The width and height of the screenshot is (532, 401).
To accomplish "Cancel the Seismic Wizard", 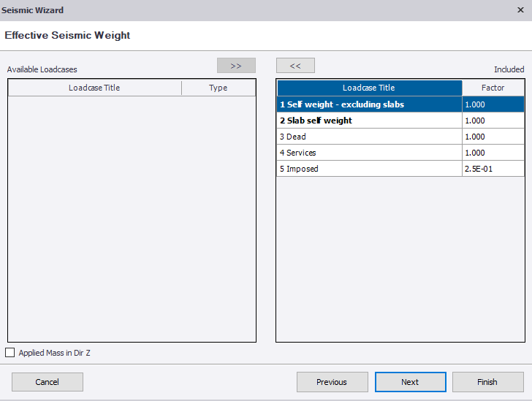I will [47, 382].
